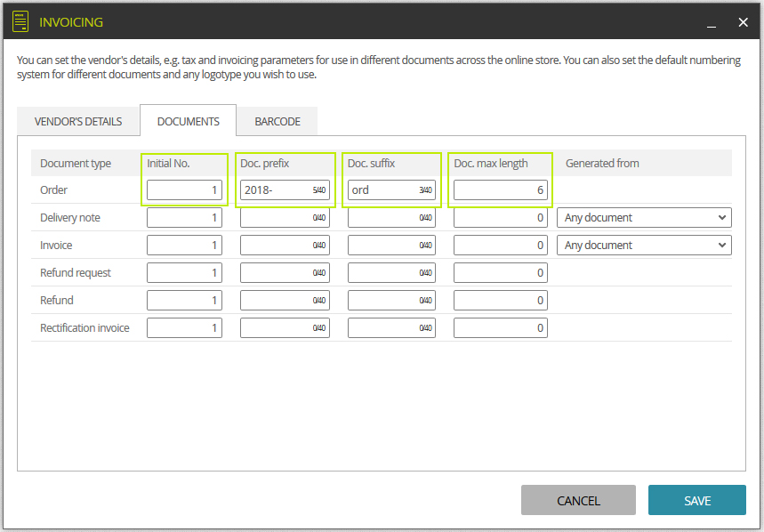This screenshot has height=532, width=764.
Task: Click the Invoice suffix input box
Action: pyautogui.click(x=390, y=245)
